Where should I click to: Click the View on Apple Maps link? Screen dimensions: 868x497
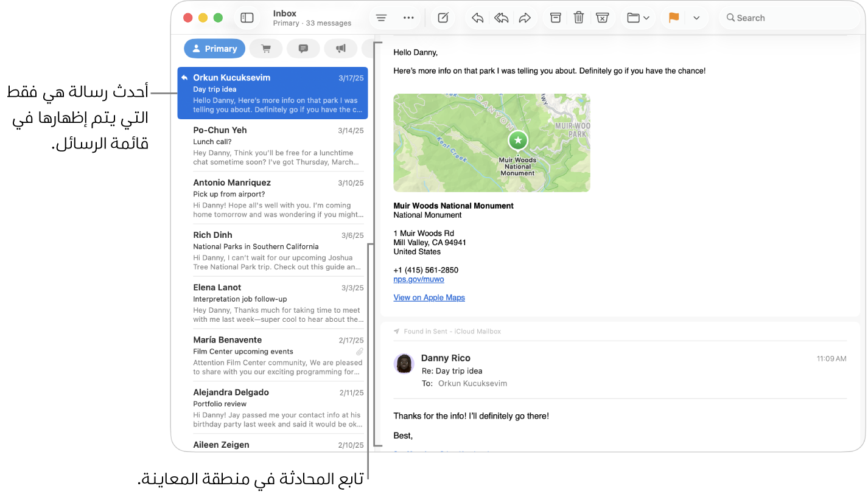(429, 297)
